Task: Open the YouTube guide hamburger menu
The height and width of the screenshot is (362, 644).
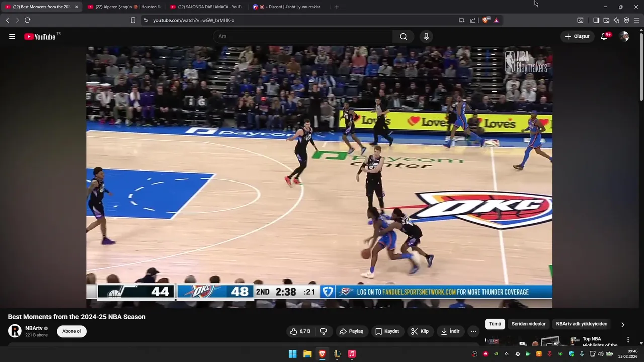Action: (12, 37)
